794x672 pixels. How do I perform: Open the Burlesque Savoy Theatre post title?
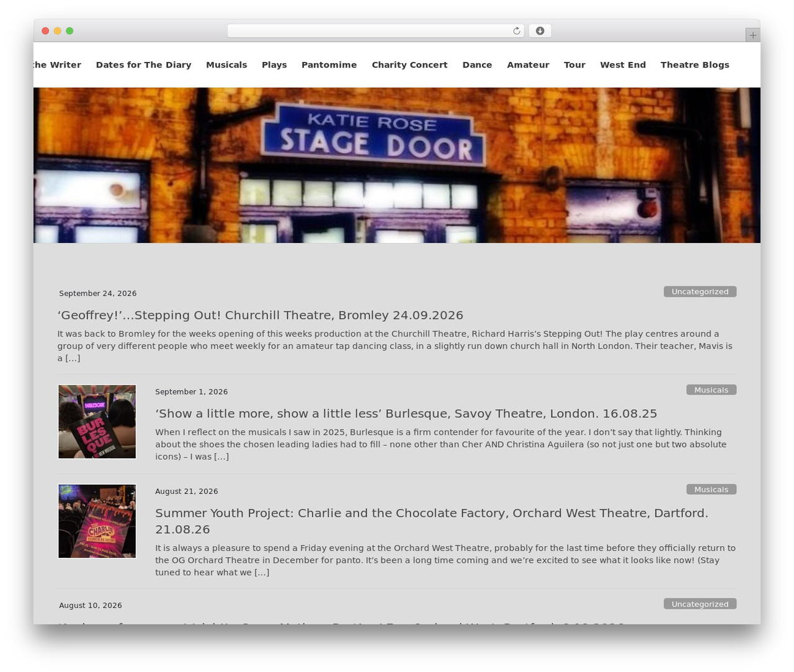pos(406,413)
